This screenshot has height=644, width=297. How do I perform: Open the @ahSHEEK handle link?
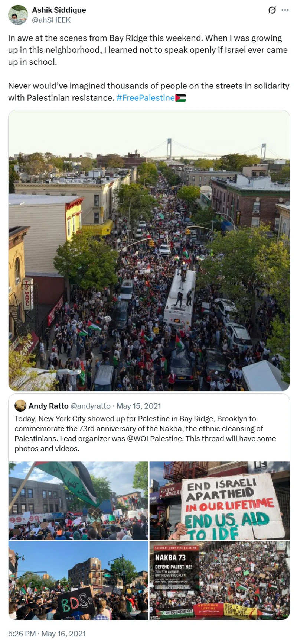coord(51,20)
